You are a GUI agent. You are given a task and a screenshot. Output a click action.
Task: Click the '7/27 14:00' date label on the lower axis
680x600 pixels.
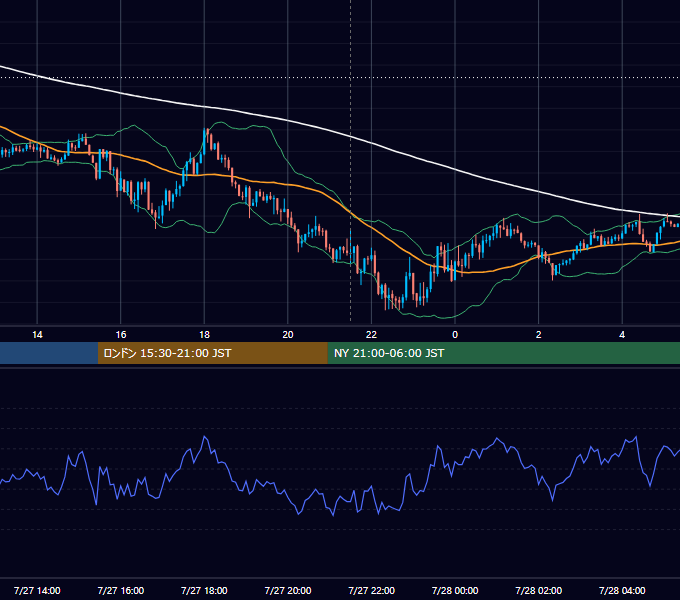(x=37, y=590)
